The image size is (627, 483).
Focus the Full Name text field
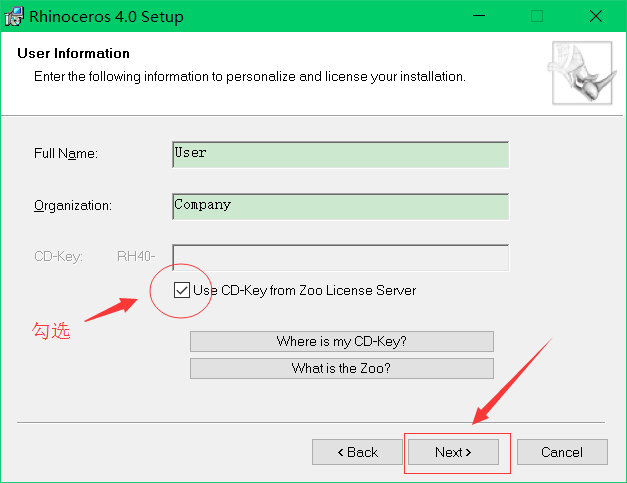tap(340, 154)
